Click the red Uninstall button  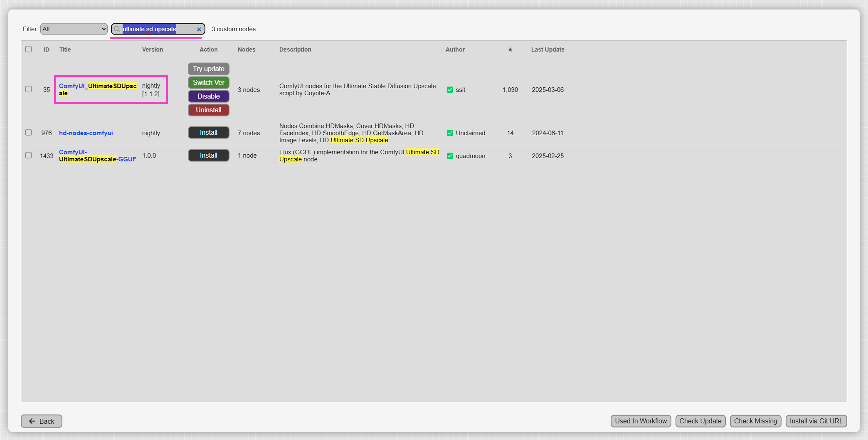coord(209,110)
